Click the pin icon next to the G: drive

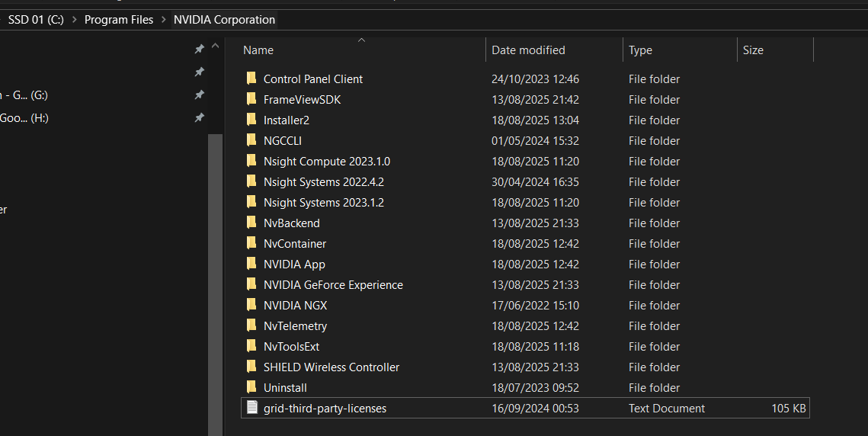pyautogui.click(x=199, y=95)
